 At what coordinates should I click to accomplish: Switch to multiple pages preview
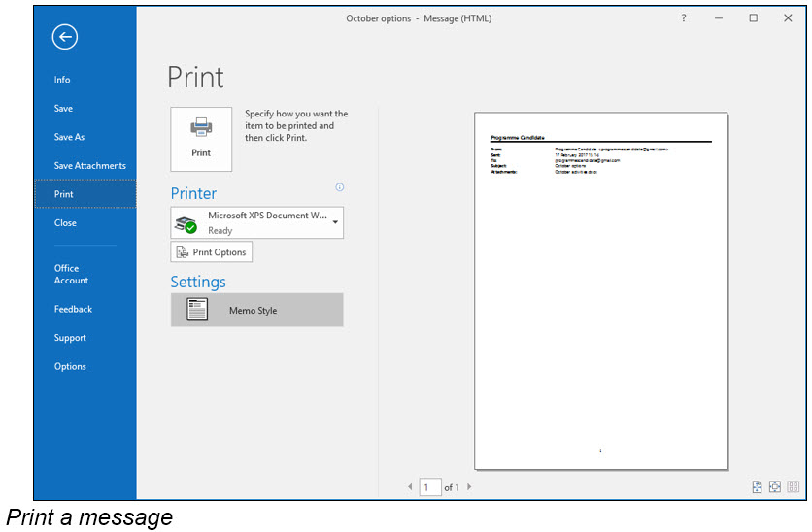tap(793, 487)
